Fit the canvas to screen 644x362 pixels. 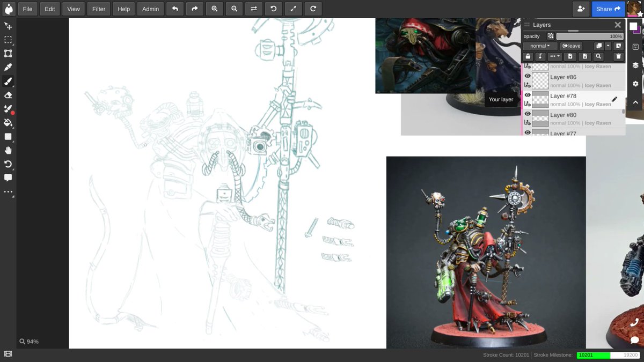(x=293, y=9)
